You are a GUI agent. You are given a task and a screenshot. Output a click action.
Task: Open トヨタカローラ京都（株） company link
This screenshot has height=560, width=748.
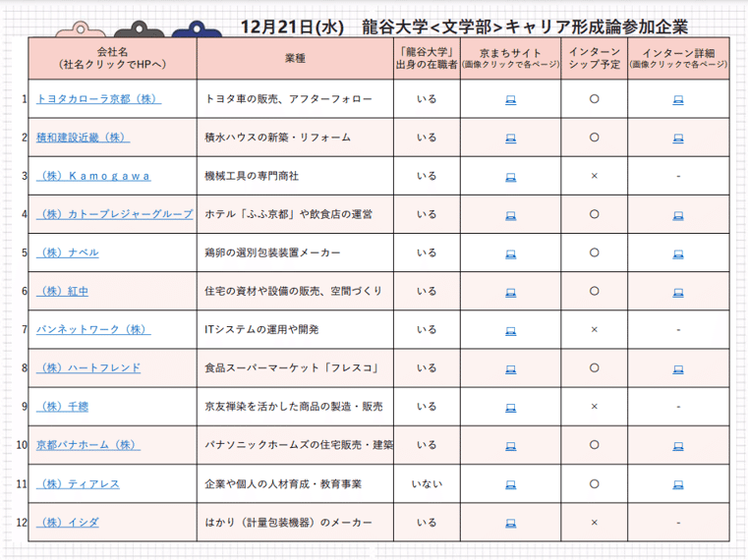(98, 99)
